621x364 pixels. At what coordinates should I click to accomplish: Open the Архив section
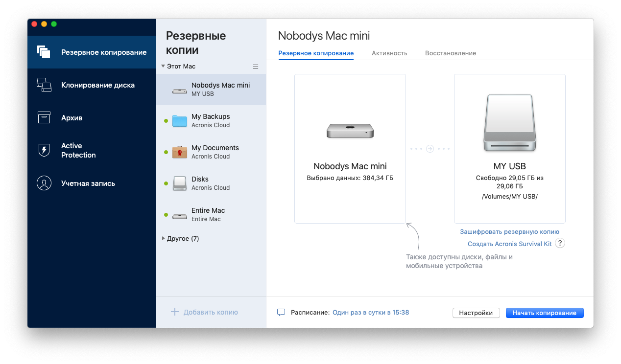(x=92, y=117)
